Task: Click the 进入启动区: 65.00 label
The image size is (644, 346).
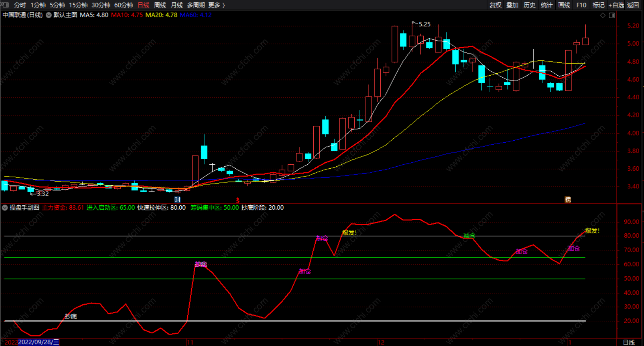Action: coord(111,208)
